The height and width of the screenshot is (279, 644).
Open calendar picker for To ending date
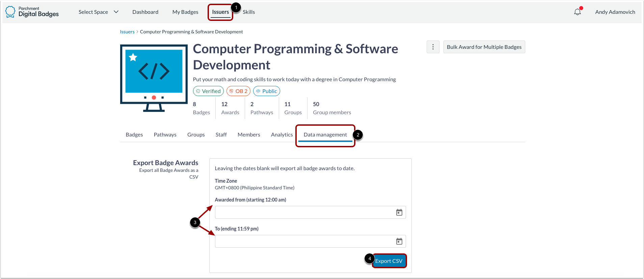coord(399,241)
